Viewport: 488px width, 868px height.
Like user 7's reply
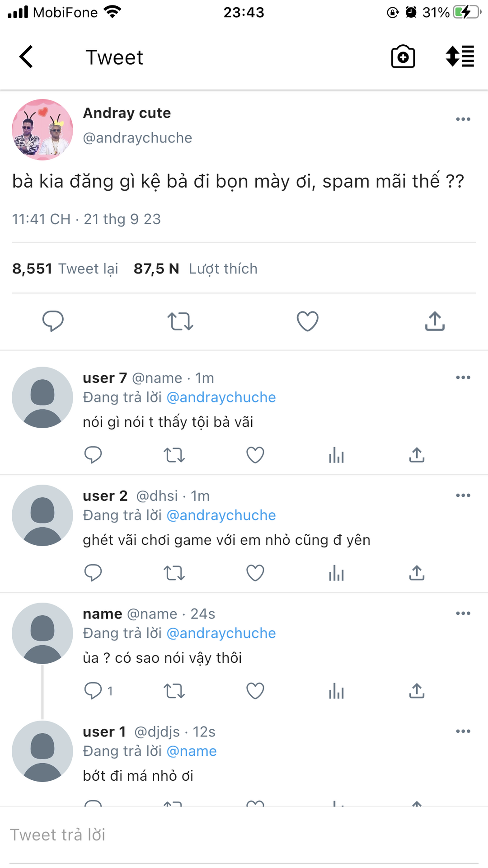(255, 455)
